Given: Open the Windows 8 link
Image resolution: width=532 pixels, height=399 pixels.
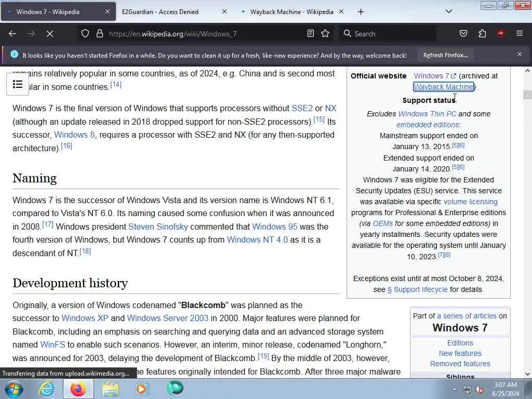Looking at the screenshot, I should 74,135.
